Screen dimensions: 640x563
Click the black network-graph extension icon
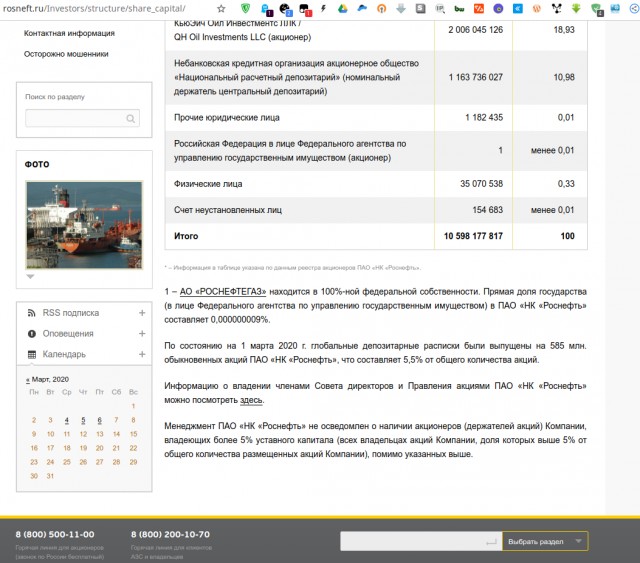(x=556, y=8)
